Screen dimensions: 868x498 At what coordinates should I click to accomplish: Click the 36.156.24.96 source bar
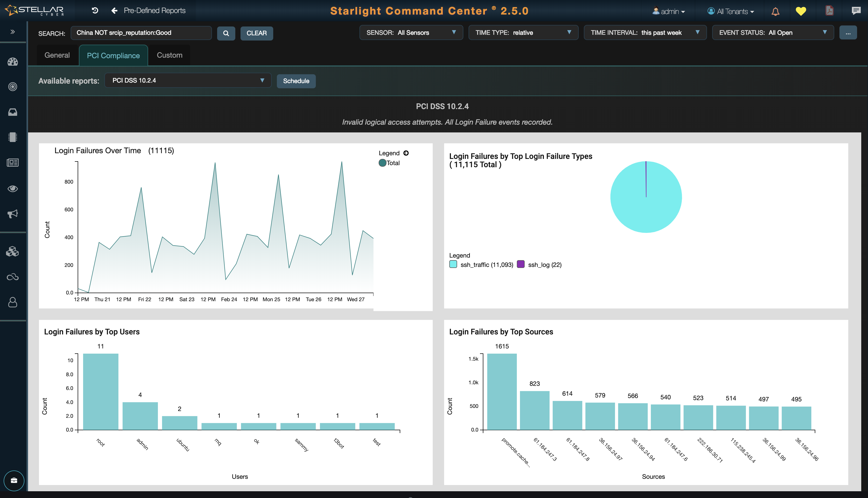(796, 418)
